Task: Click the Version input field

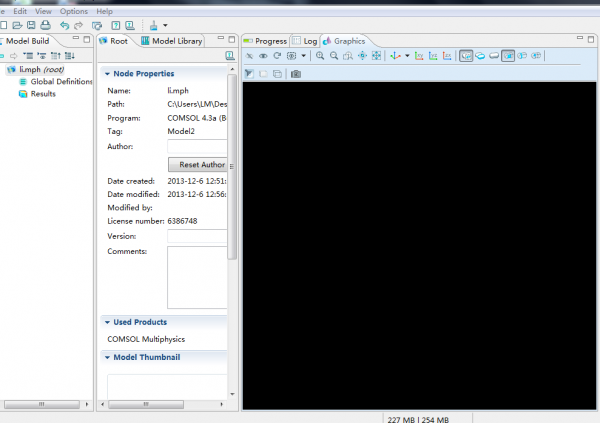Action: pyautogui.click(x=197, y=236)
